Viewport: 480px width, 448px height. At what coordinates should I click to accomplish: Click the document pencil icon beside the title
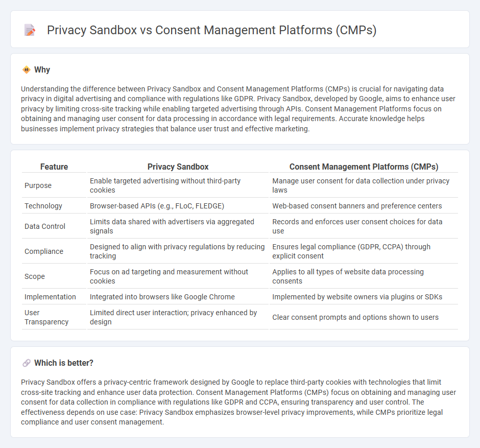[x=30, y=30]
